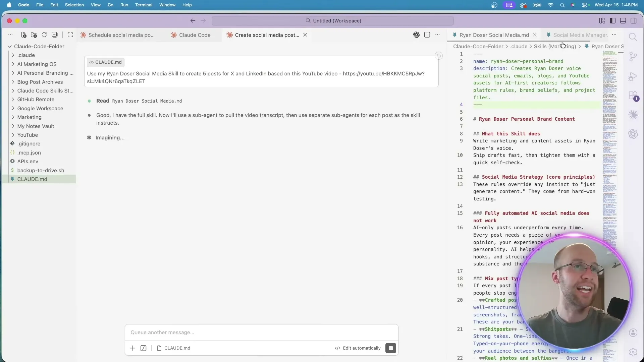Open Claude Code sidebar icon

(x=633, y=115)
